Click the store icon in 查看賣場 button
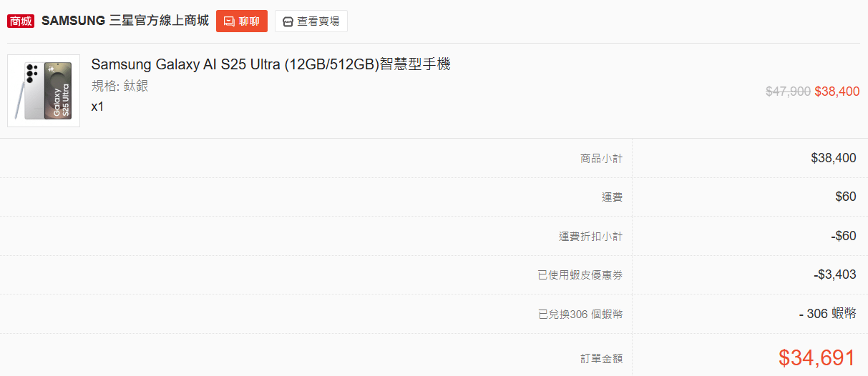868x376 pixels. coord(288,21)
